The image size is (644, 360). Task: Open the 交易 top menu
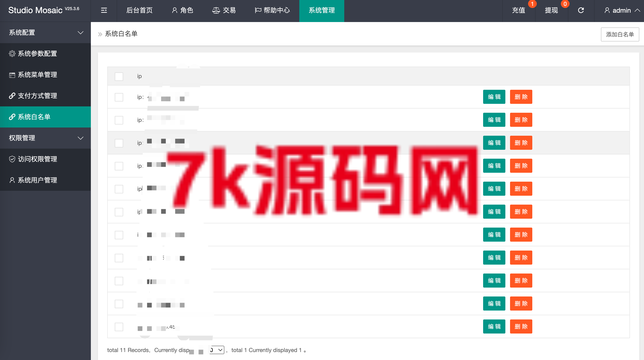click(224, 10)
